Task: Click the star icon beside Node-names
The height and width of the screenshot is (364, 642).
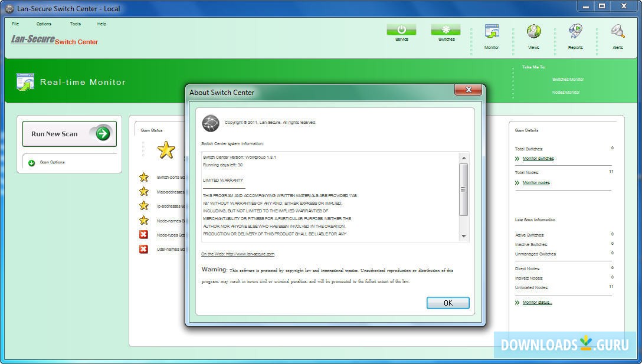Action: click(144, 220)
